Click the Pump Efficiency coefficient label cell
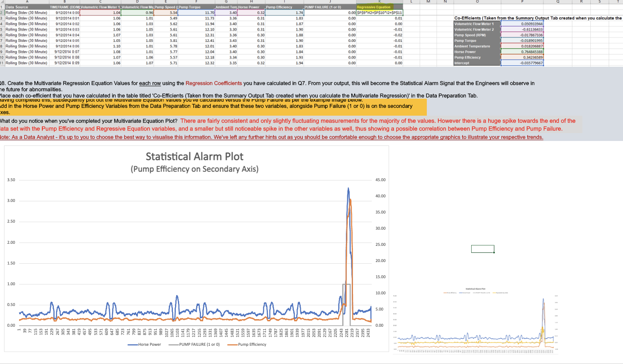 tap(477, 58)
